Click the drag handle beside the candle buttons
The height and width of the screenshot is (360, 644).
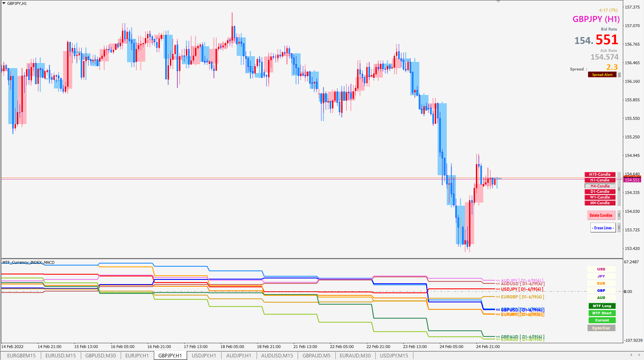click(619, 189)
